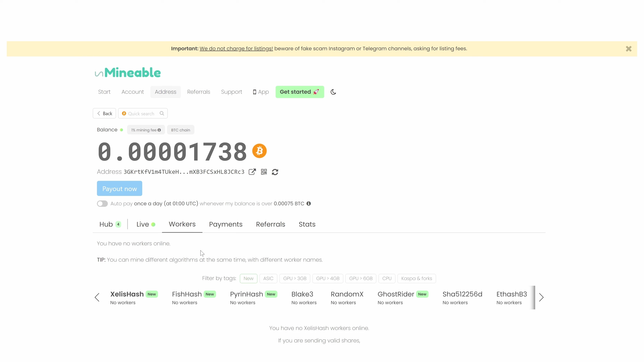The image size is (644, 362).
Task: Show info for 1% mining fee
Action: point(159,130)
